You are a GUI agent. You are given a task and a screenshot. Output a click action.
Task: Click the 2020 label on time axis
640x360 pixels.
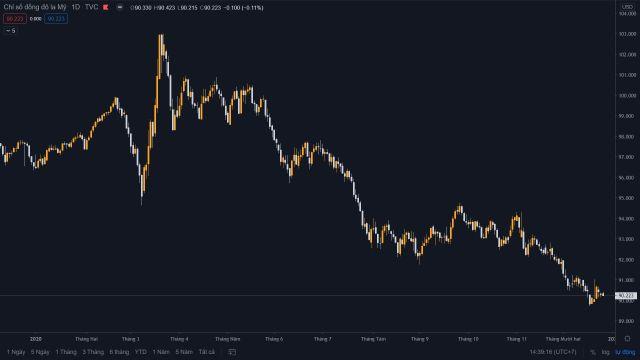pos(36,339)
